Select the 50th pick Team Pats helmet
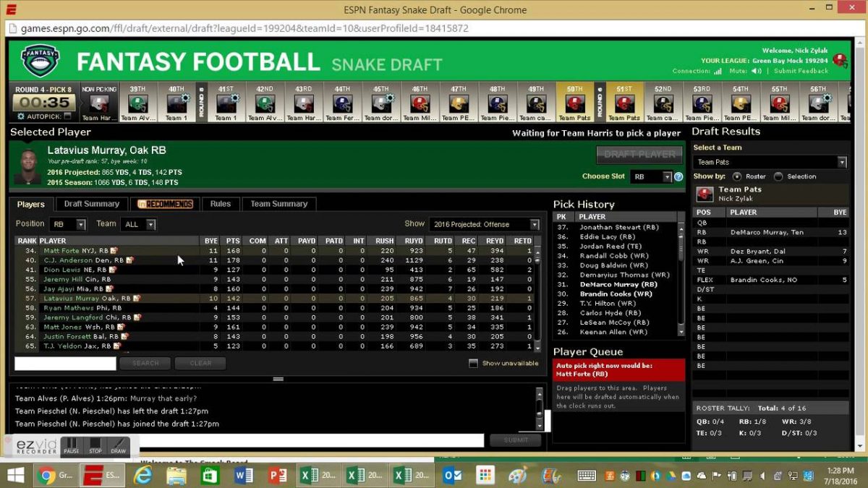Screen dimensions: 868x488 click(x=574, y=103)
